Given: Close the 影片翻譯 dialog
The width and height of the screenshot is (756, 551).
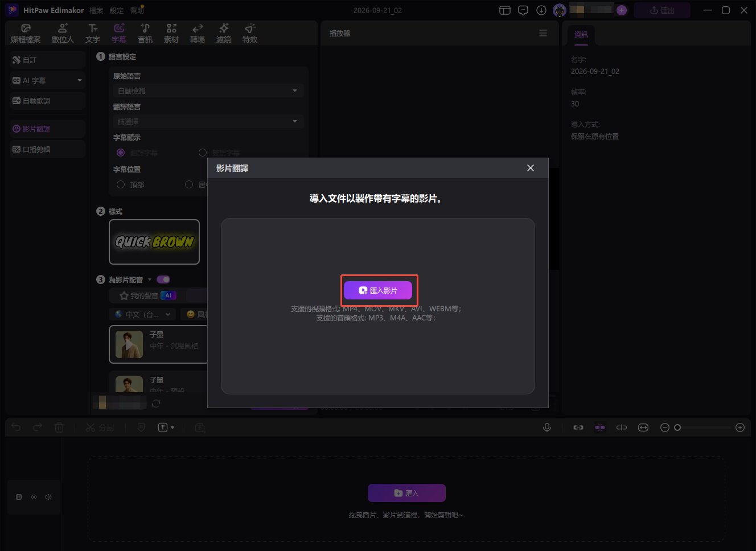Looking at the screenshot, I should (531, 168).
